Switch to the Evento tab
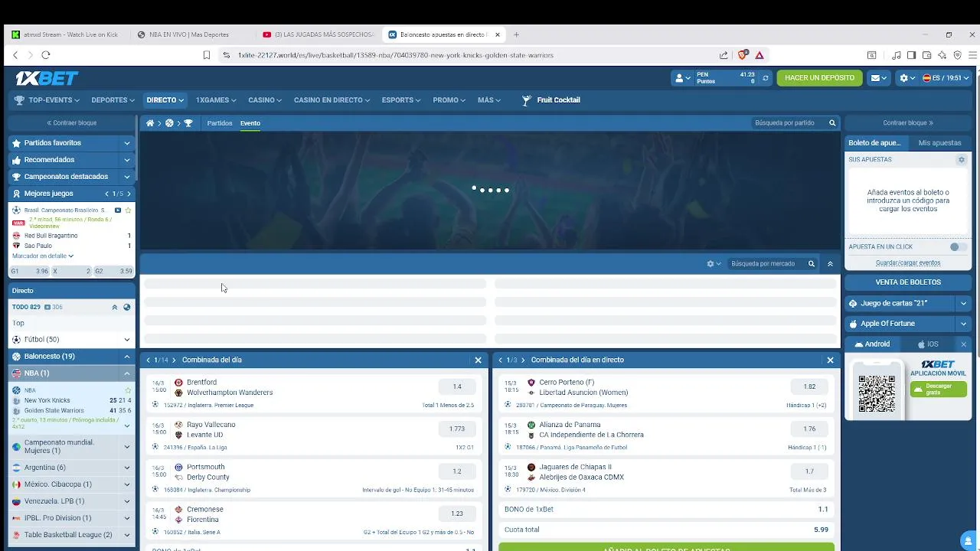The width and height of the screenshot is (980, 551). [250, 123]
